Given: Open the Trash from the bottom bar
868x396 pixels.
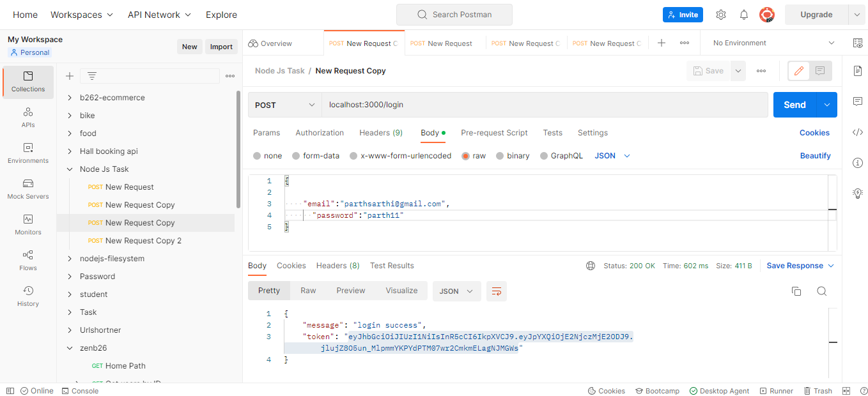Looking at the screenshot, I should pos(819,390).
